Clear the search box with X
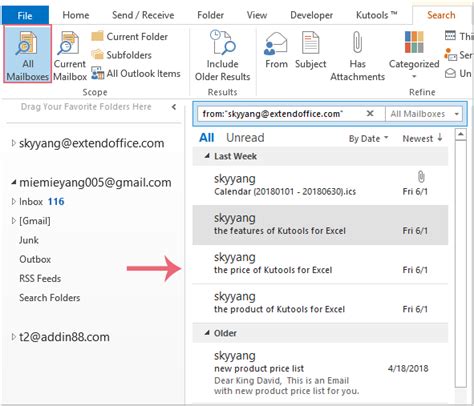 pos(370,114)
